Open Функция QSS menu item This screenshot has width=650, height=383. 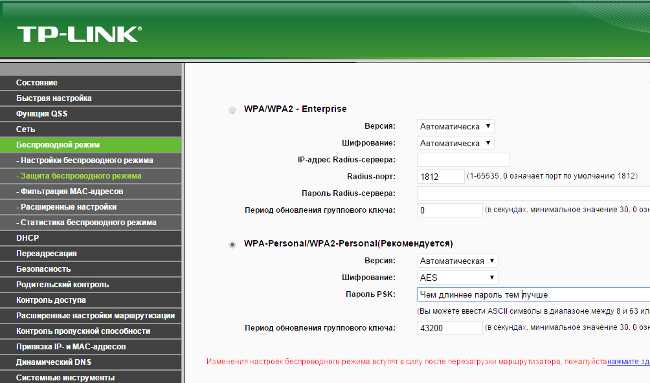[x=90, y=114]
